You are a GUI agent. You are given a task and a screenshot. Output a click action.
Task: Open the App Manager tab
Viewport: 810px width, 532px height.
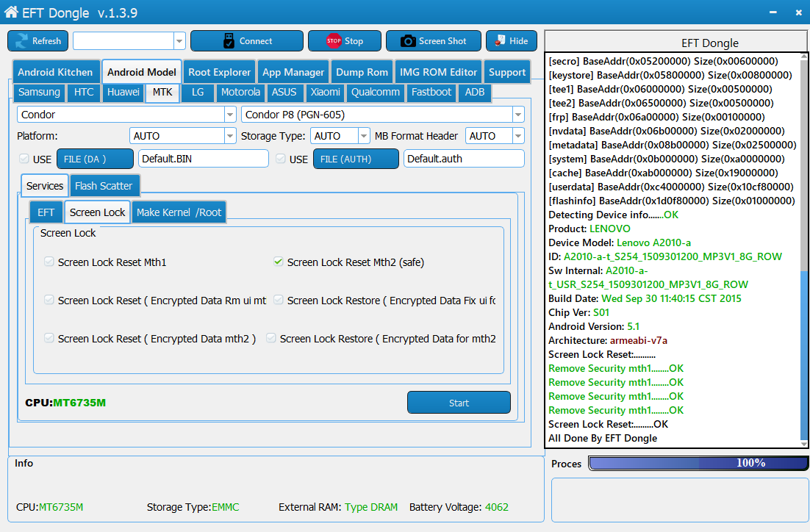(x=293, y=72)
